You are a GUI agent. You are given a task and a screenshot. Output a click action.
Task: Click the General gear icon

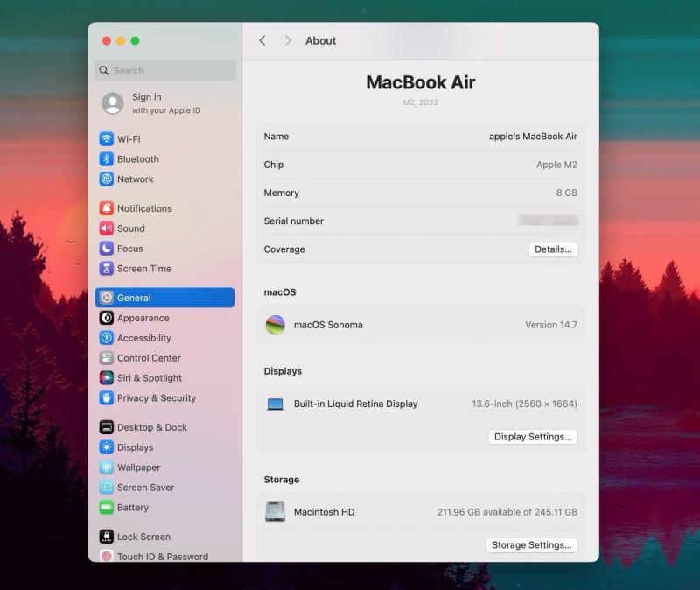pos(106,298)
